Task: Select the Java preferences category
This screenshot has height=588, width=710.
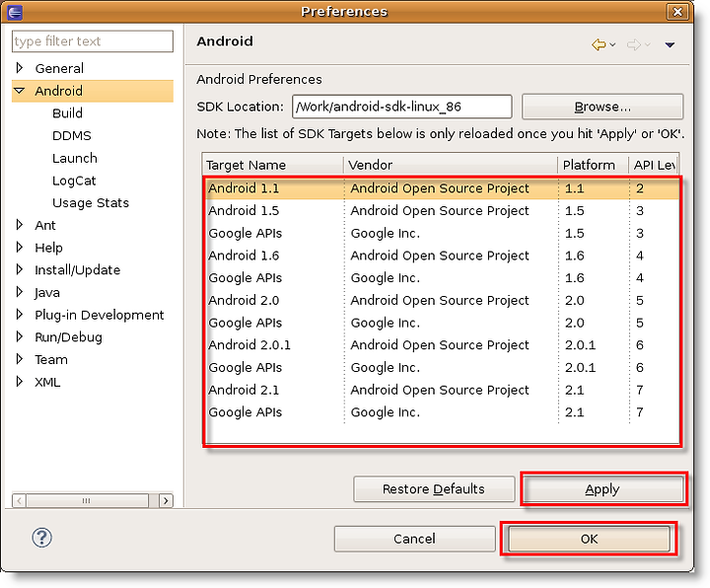Action: (x=46, y=293)
